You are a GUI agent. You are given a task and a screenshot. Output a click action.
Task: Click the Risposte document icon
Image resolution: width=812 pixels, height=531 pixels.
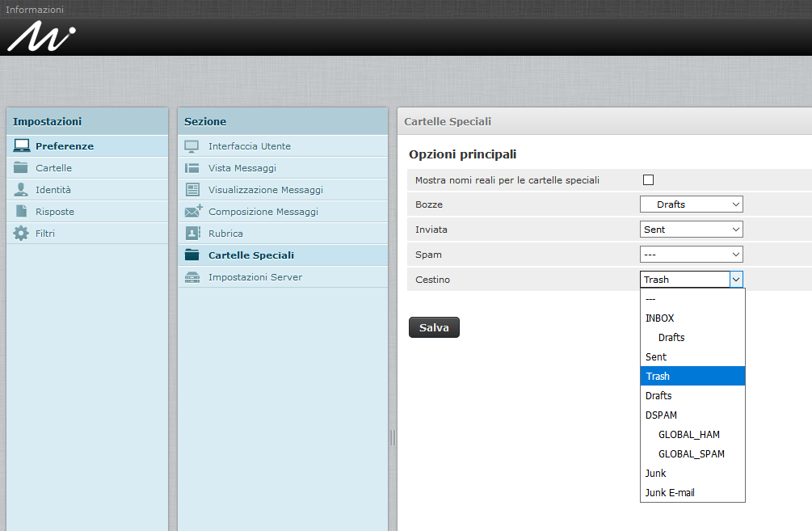(22, 212)
